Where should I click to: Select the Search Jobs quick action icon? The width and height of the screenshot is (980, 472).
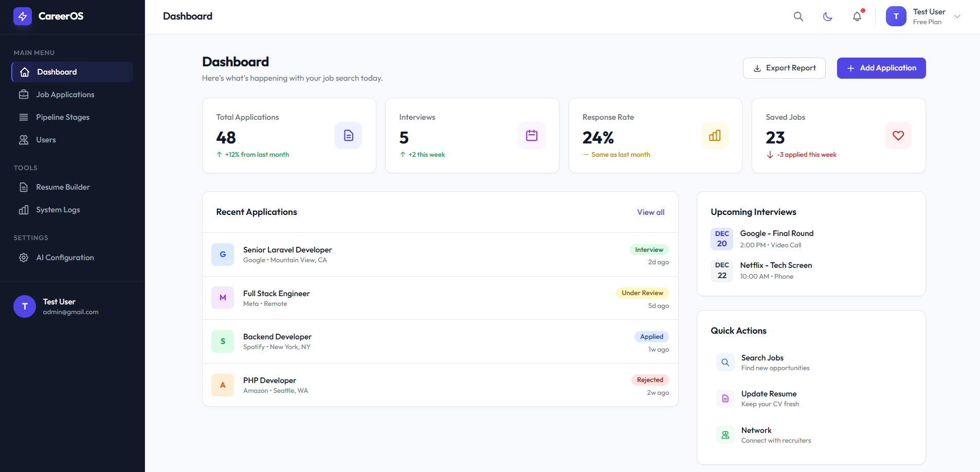[725, 362]
